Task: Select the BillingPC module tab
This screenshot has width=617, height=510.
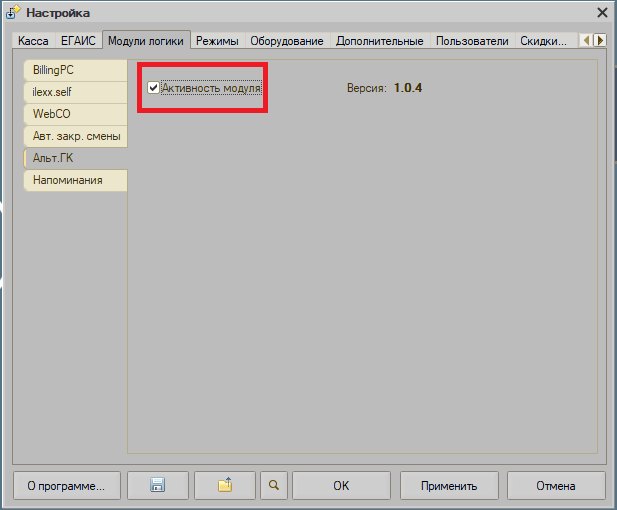Action: click(76, 70)
